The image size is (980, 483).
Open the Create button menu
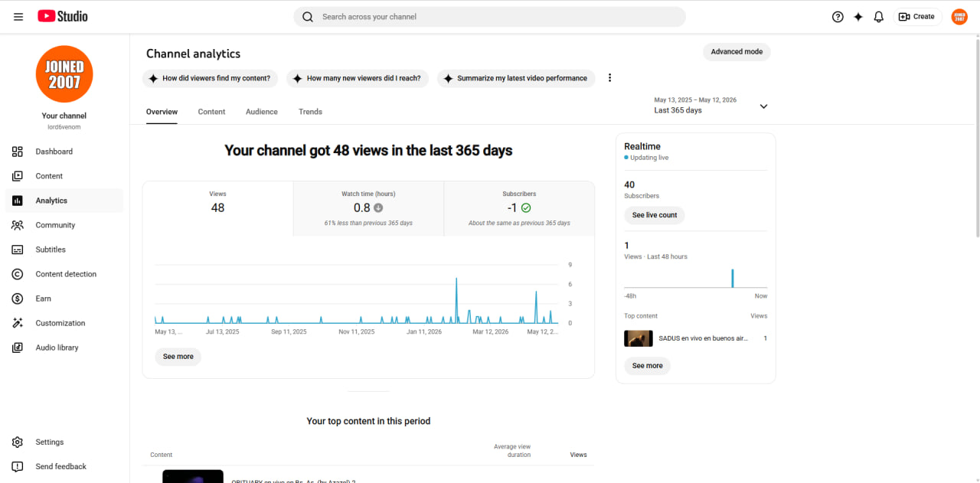tap(916, 17)
